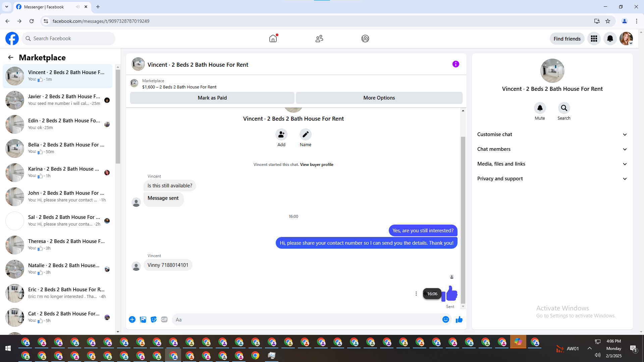Open the Karina conversation
The image size is (644, 362).
(x=58, y=173)
